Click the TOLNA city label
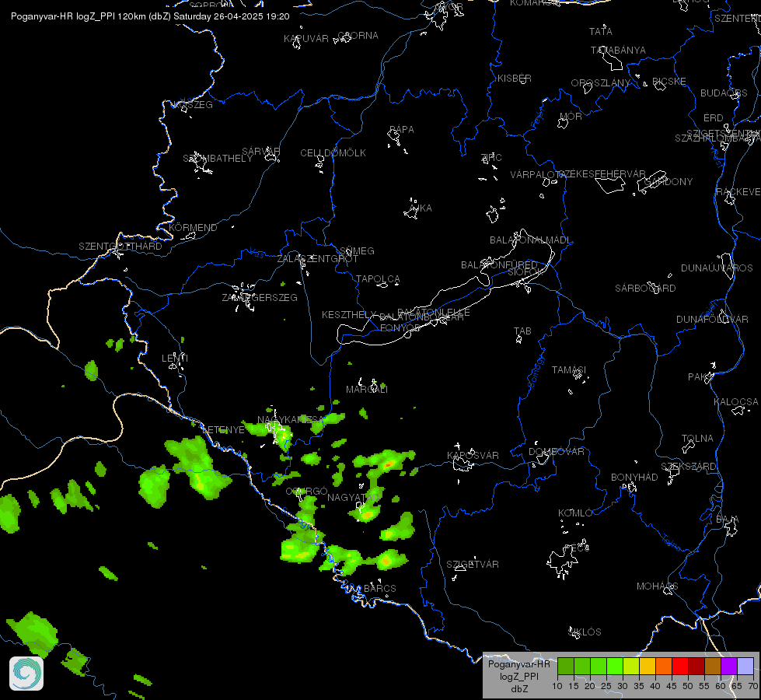Image resolution: width=761 pixels, height=700 pixels. coord(697,439)
